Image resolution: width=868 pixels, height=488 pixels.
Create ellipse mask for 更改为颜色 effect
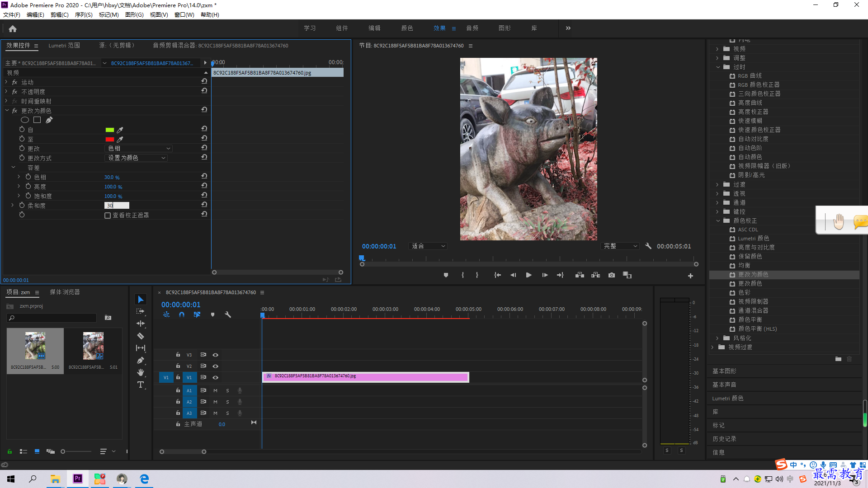(x=25, y=120)
